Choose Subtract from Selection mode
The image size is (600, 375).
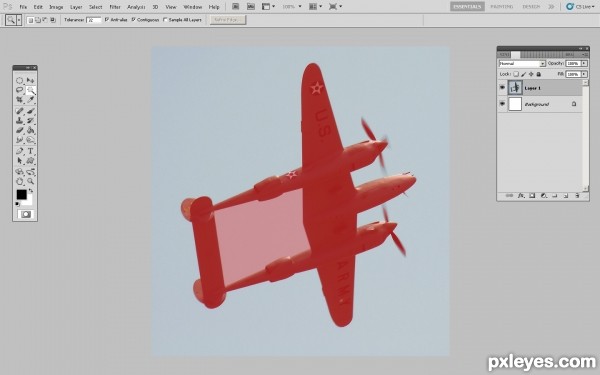(45, 20)
